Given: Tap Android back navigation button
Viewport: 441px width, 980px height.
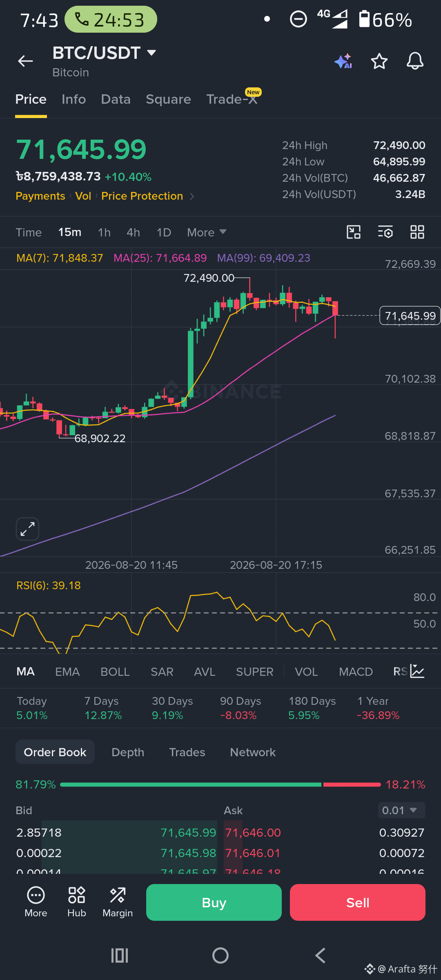Looking at the screenshot, I should (x=321, y=955).
